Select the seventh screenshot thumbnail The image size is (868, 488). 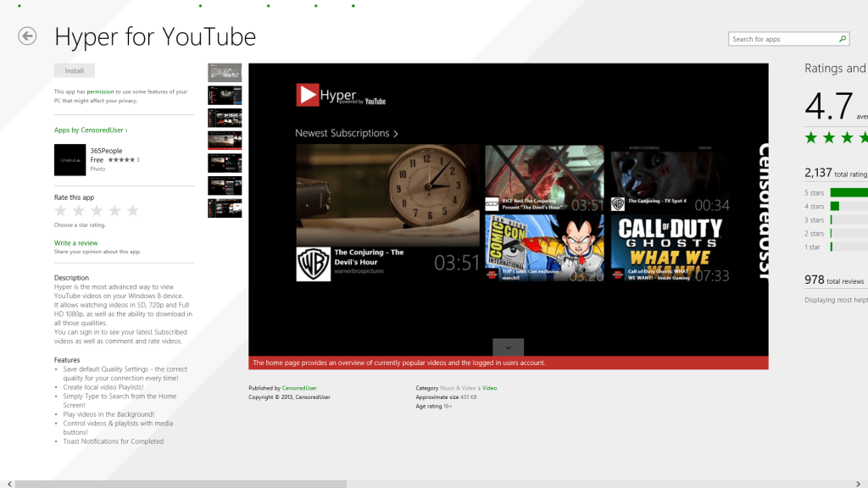225,208
